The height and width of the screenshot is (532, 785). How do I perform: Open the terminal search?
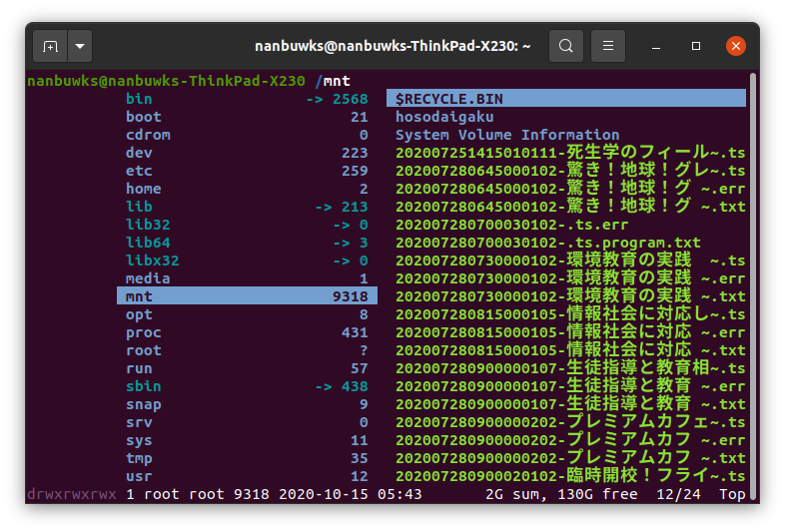(565, 46)
